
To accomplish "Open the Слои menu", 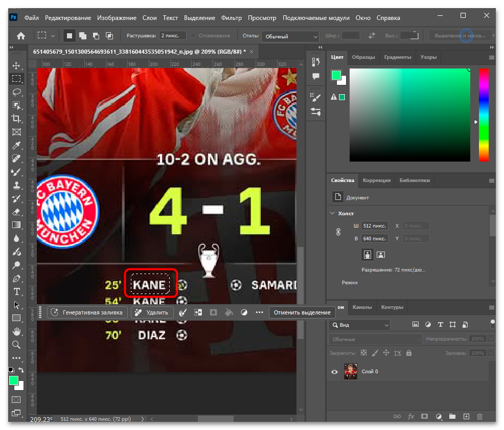I will 149,18.
